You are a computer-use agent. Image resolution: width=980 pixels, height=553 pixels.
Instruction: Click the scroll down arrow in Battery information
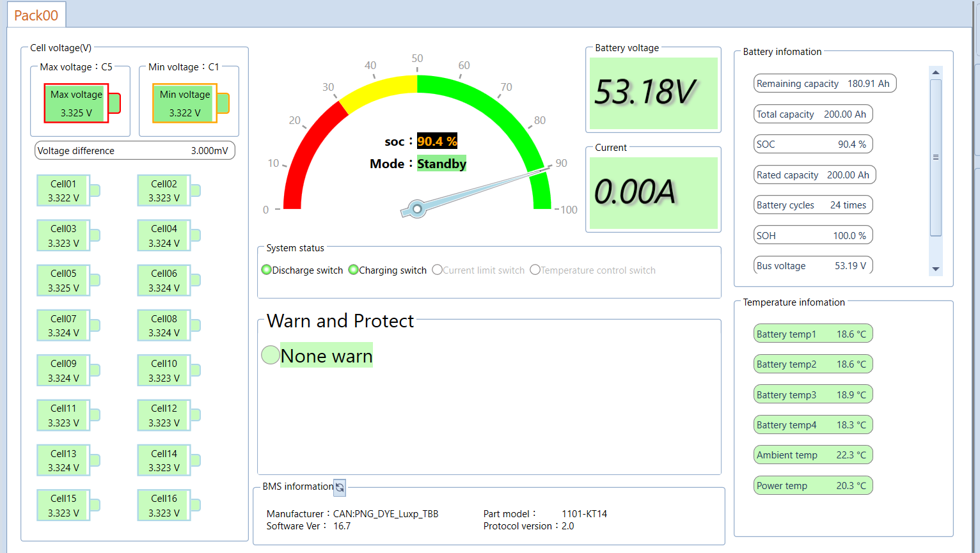[x=936, y=269]
